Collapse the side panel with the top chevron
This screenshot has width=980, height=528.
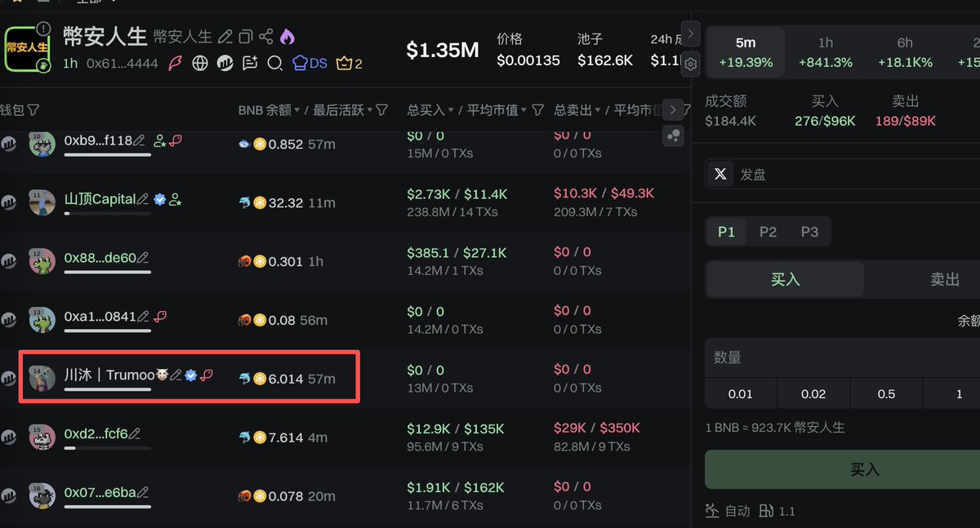pos(691,33)
